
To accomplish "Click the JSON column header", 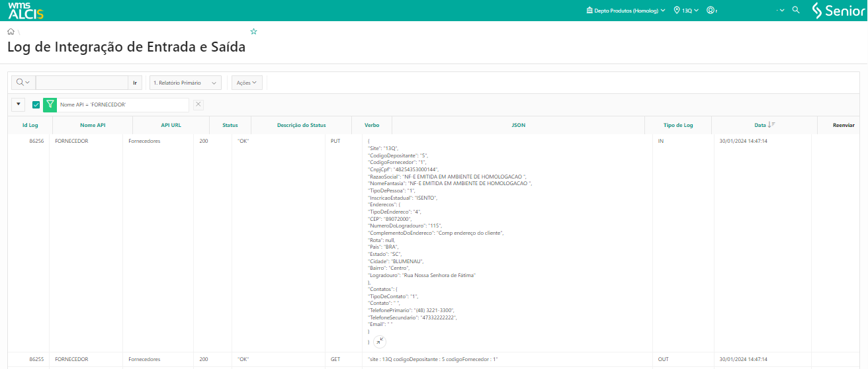I will point(519,125).
